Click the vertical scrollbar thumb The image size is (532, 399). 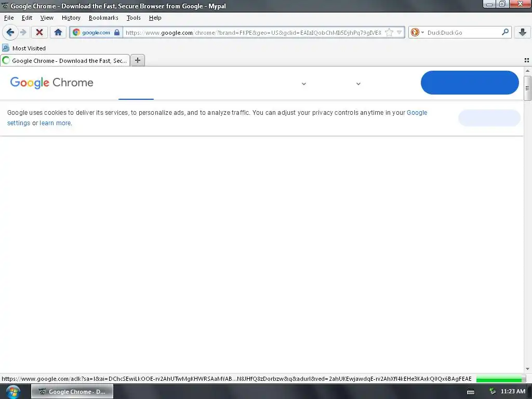527,88
